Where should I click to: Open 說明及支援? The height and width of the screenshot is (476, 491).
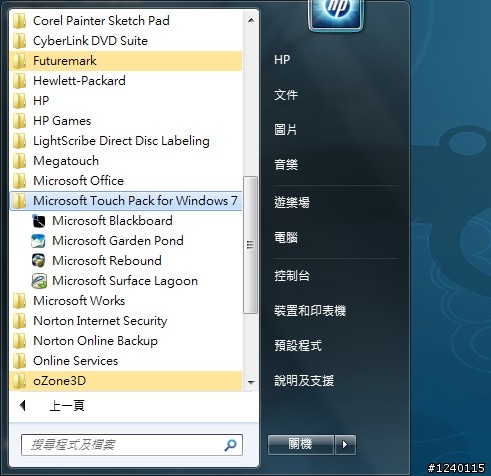click(304, 380)
